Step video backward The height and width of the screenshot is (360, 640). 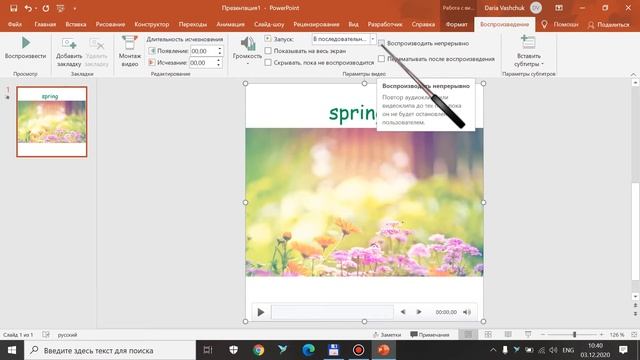403,312
